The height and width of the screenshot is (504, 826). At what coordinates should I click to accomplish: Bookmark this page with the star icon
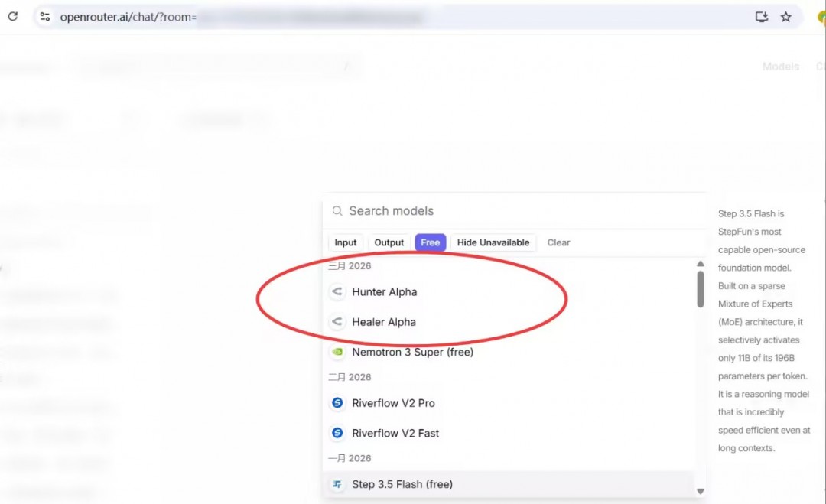pyautogui.click(x=786, y=17)
